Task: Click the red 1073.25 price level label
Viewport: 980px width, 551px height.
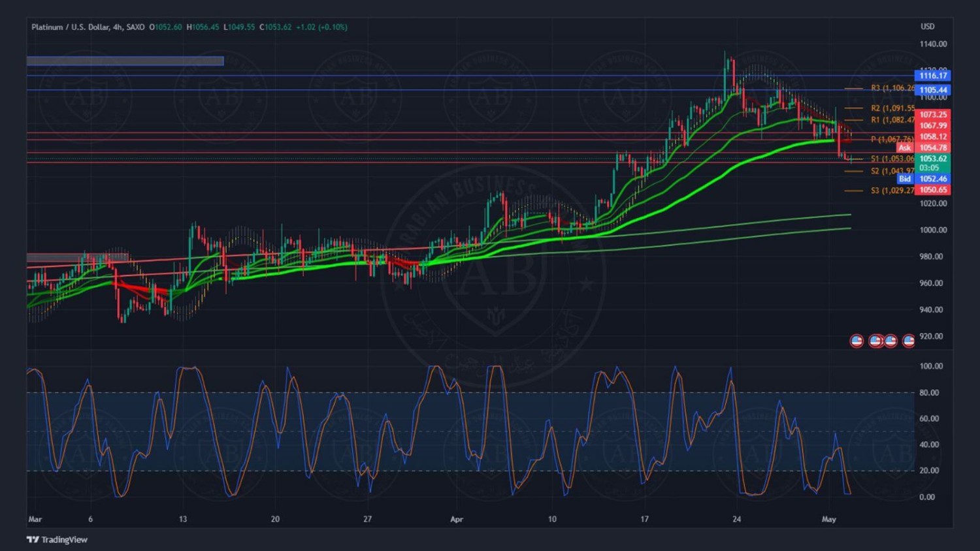Action: (932, 114)
